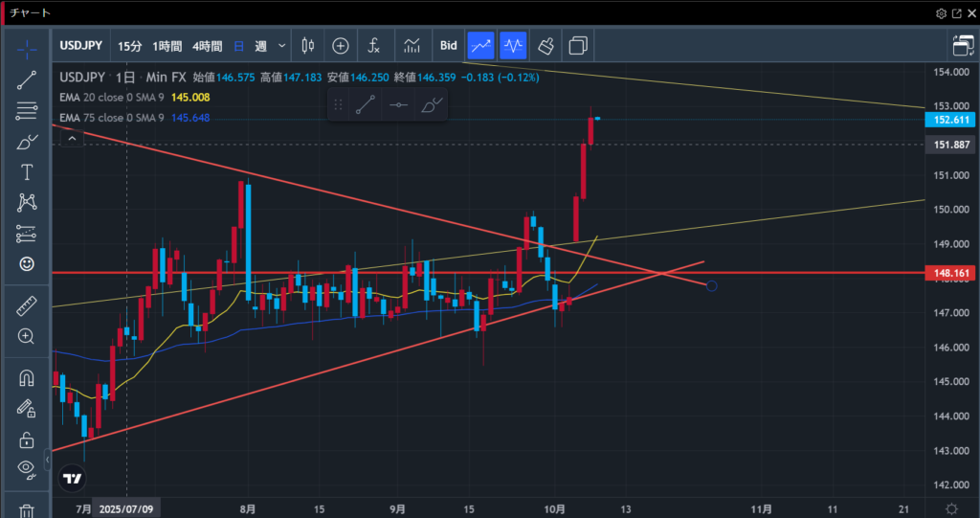Switch to the 15分 timeframe
The height and width of the screenshot is (518, 980).
click(x=129, y=45)
